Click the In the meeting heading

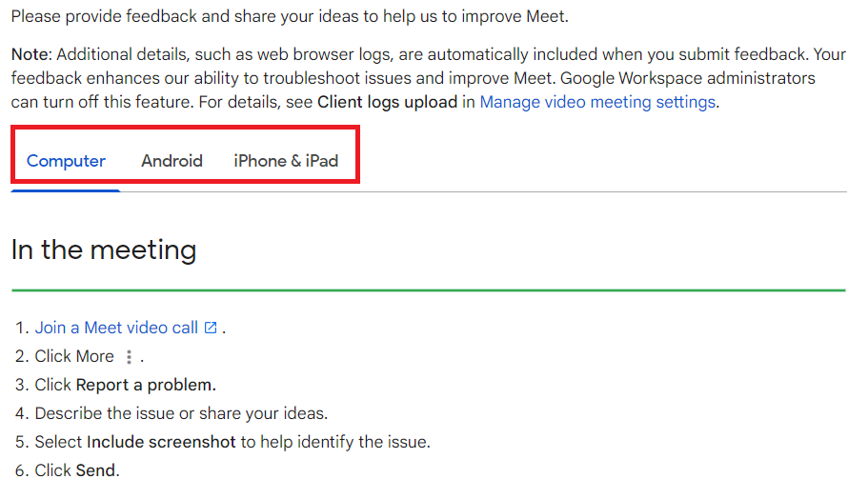click(104, 250)
